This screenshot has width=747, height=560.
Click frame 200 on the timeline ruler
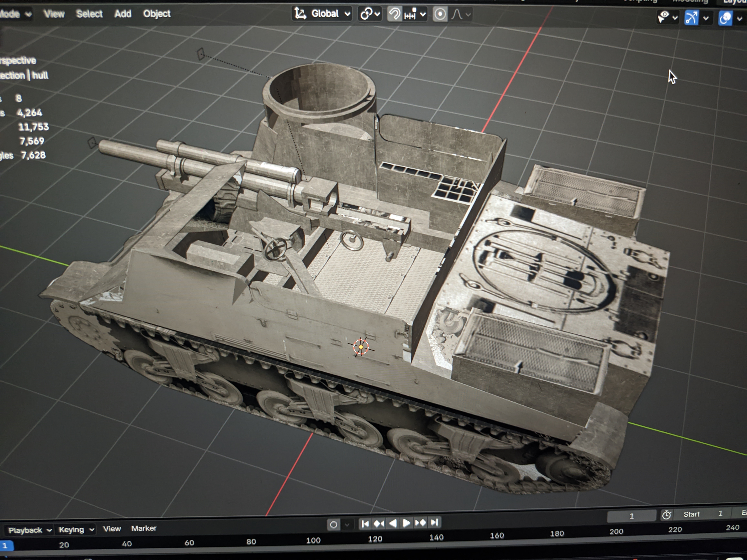coord(616,532)
